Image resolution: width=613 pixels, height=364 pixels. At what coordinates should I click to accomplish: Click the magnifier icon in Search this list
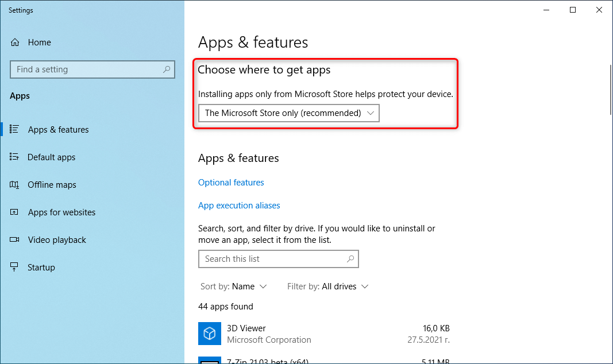(350, 258)
